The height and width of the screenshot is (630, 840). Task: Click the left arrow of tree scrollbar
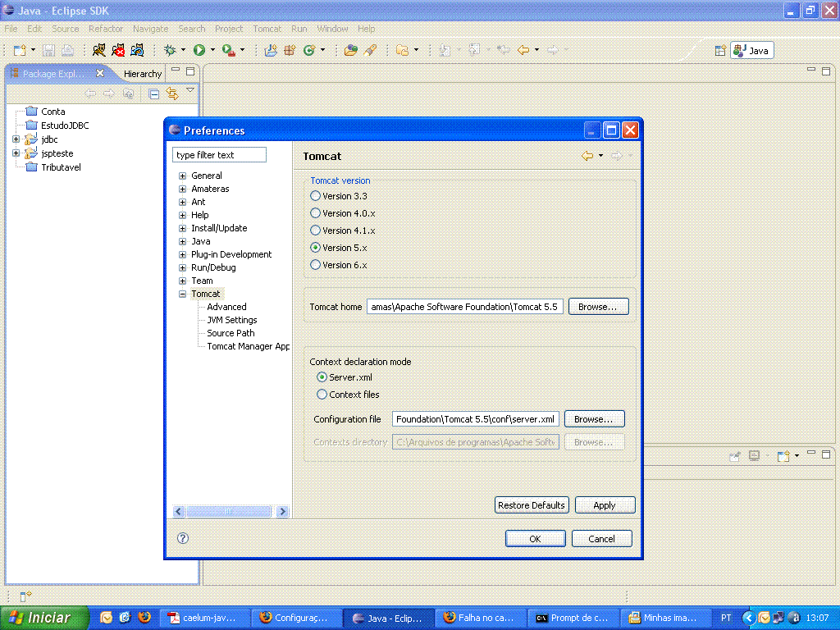pos(179,512)
